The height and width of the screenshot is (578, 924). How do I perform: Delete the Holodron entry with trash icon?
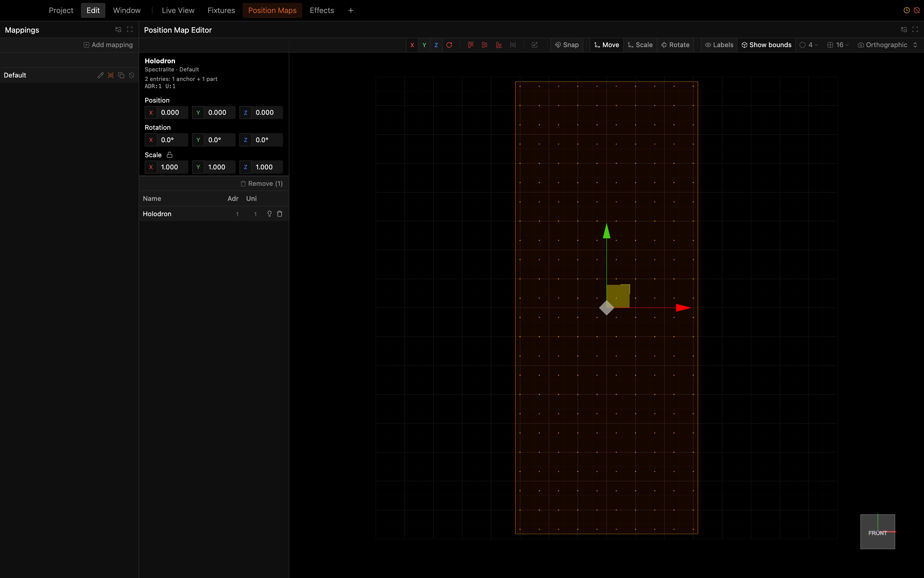280,214
